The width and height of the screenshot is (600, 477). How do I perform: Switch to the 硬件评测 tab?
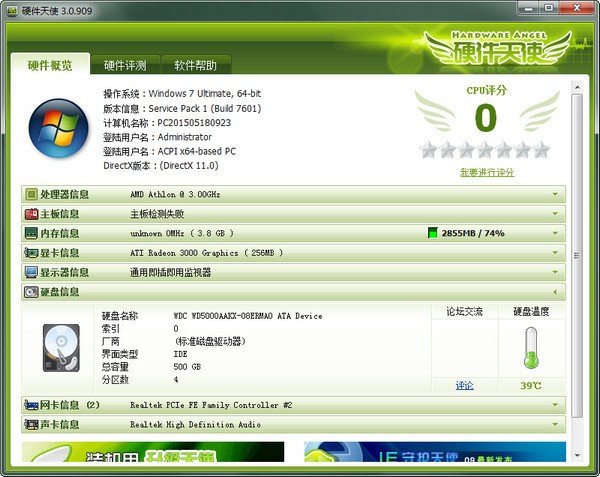point(125,66)
